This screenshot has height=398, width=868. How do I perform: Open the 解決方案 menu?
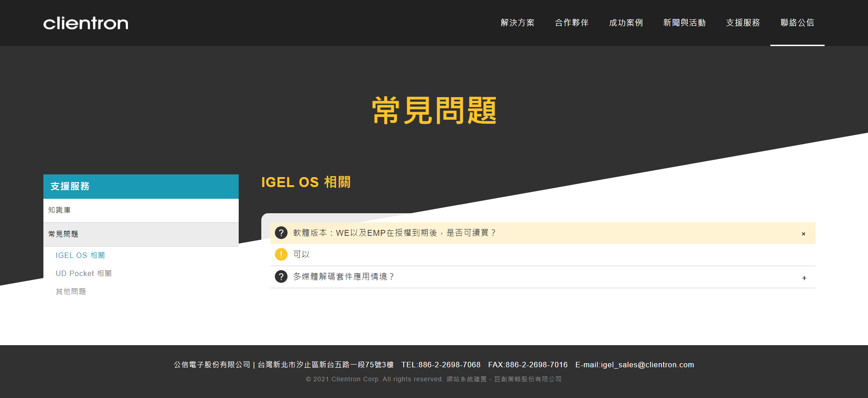point(518,23)
